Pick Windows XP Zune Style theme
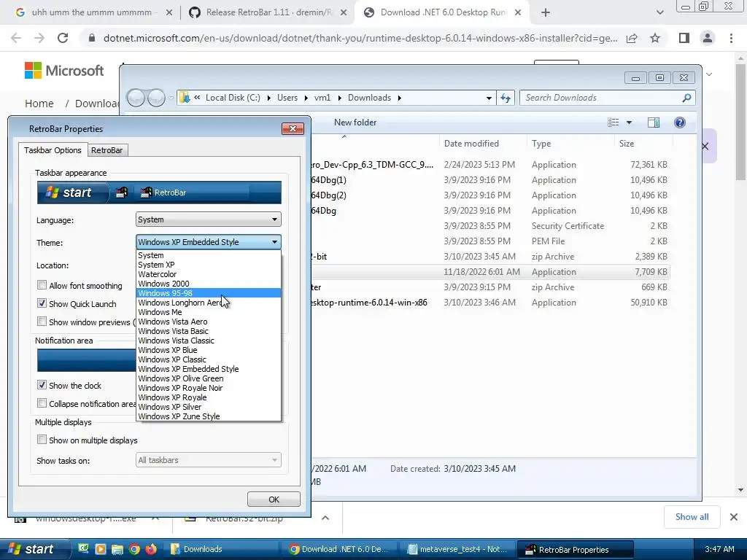Image resolution: width=747 pixels, height=560 pixels. (208, 416)
